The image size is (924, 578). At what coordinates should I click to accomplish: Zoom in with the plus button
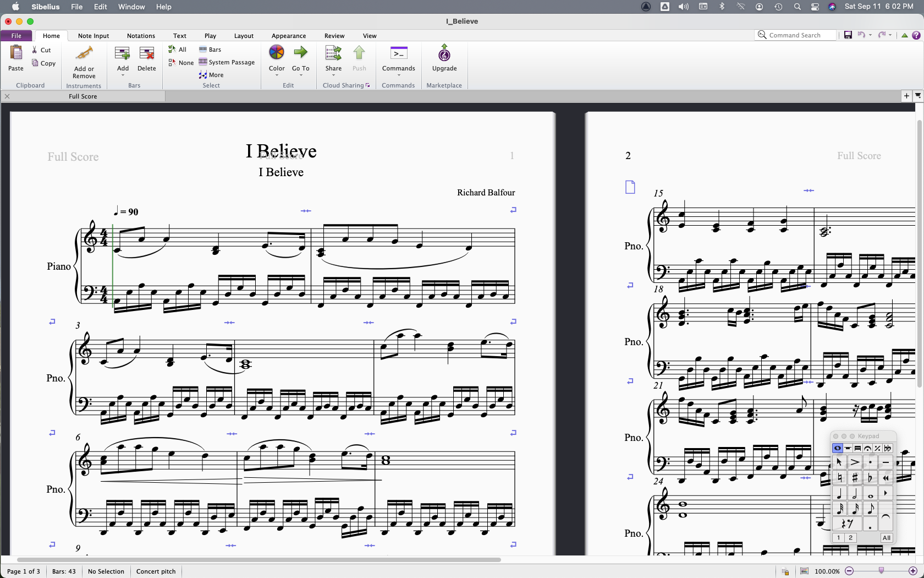tap(913, 571)
